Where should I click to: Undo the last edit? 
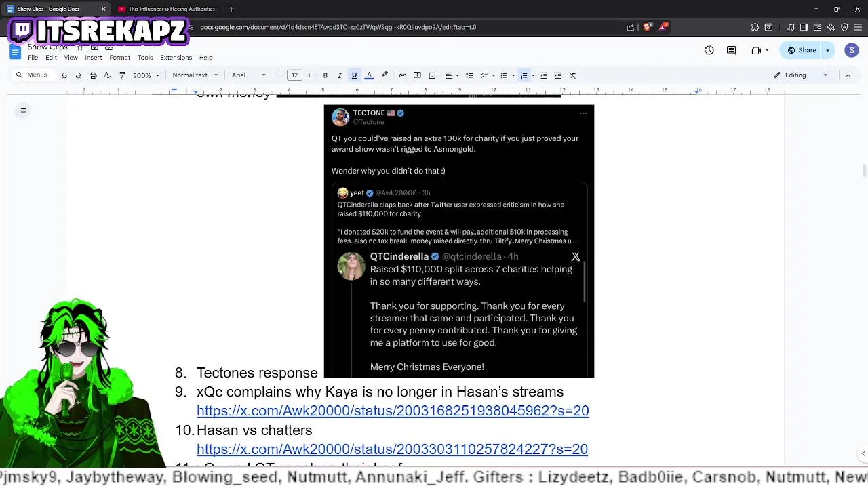(64, 75)
